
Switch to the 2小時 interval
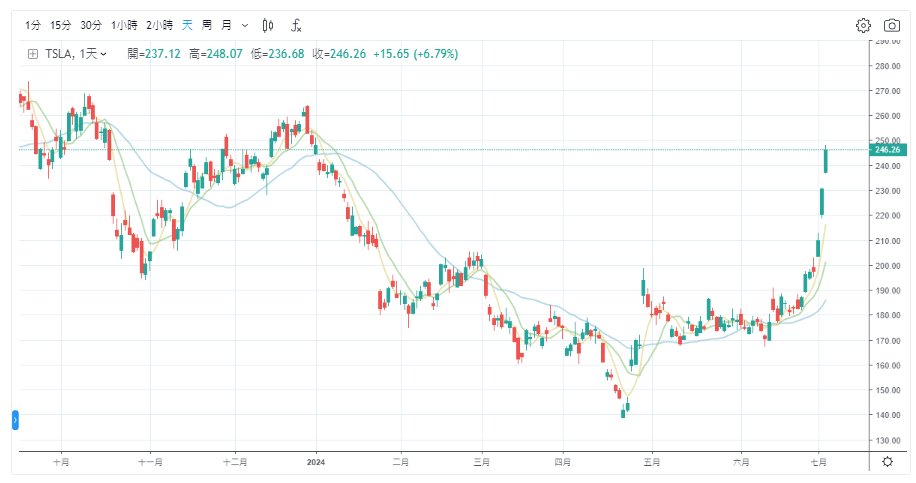click(x=159, y=25)
